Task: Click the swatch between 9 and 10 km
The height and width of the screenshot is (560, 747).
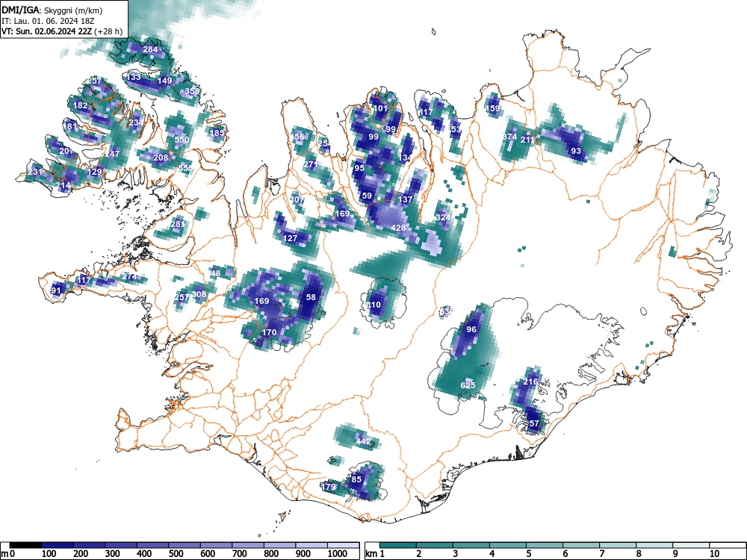Action: coord(691,546)
